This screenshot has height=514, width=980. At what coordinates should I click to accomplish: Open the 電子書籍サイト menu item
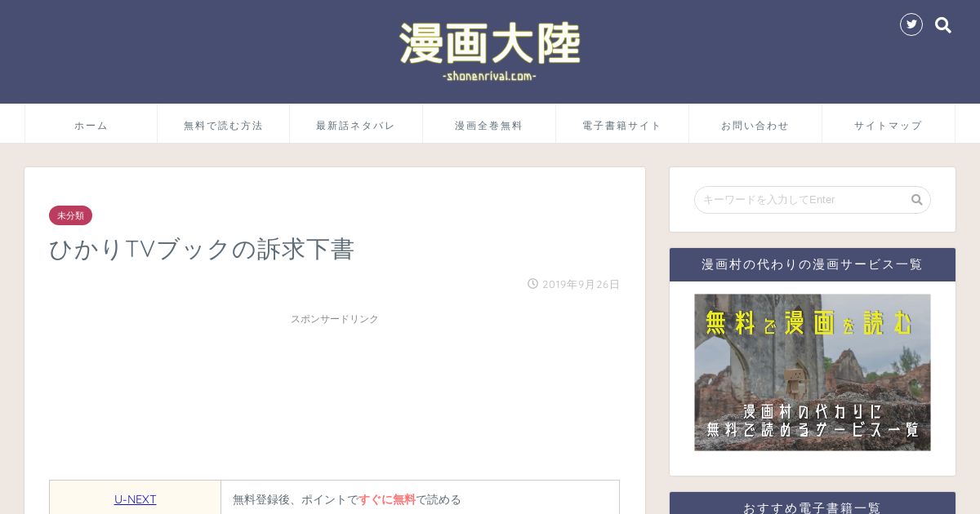622,124
